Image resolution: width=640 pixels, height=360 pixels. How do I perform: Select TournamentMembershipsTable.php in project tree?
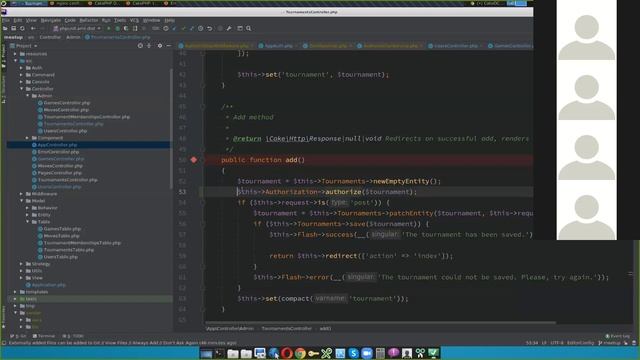coord(82,243)
